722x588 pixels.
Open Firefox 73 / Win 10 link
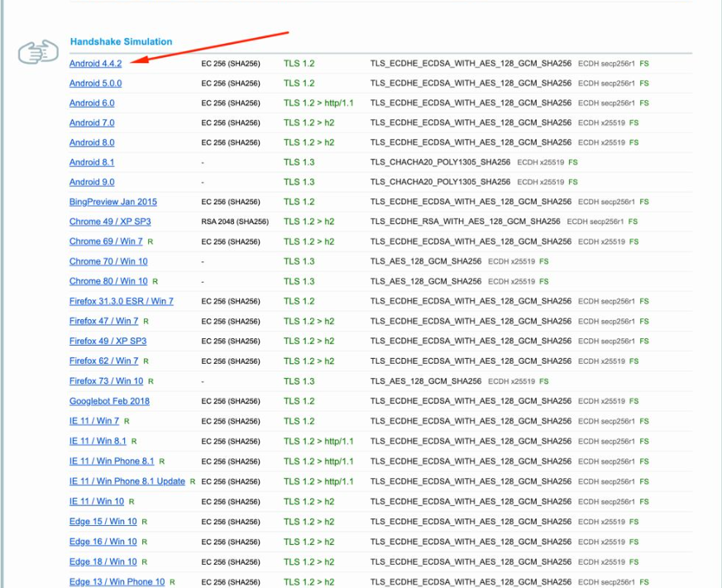pos(106,381)
